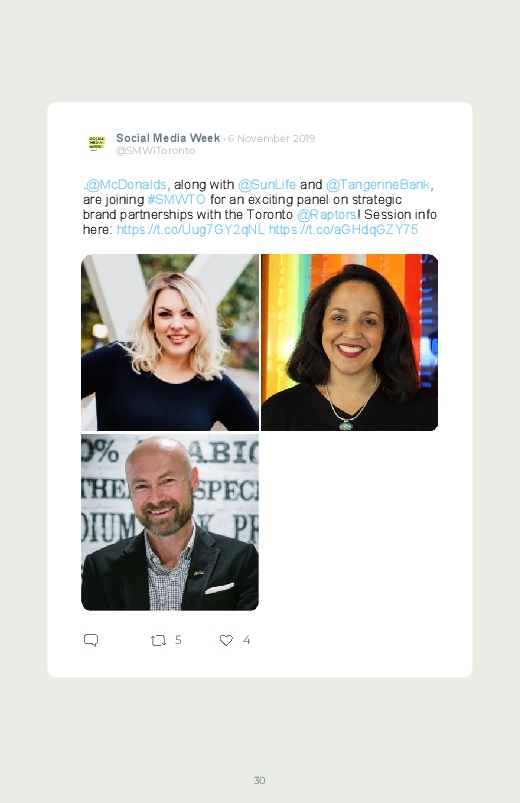520x803 pixels.
Task: Click the reply speech bubble icon
Action: tap(91, 640)
